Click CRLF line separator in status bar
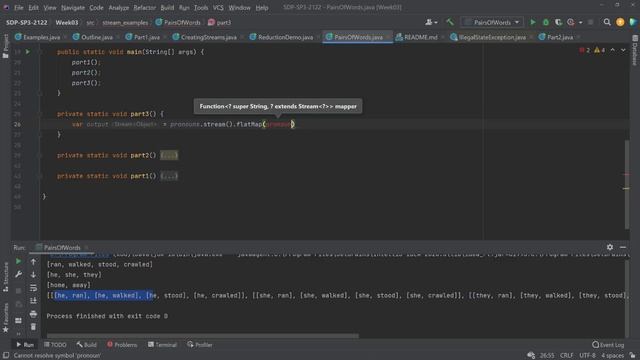 pos(567,356)
